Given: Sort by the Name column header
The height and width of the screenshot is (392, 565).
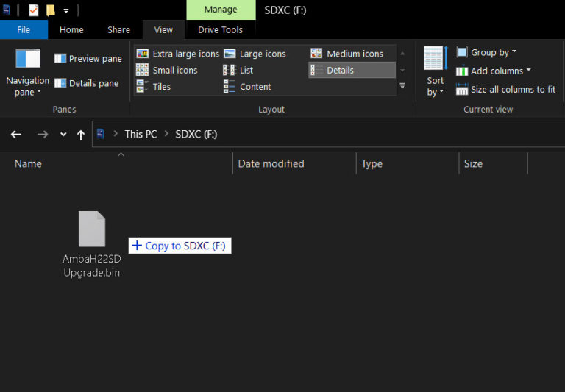Looking at the screenshot, I should (116, 163).
